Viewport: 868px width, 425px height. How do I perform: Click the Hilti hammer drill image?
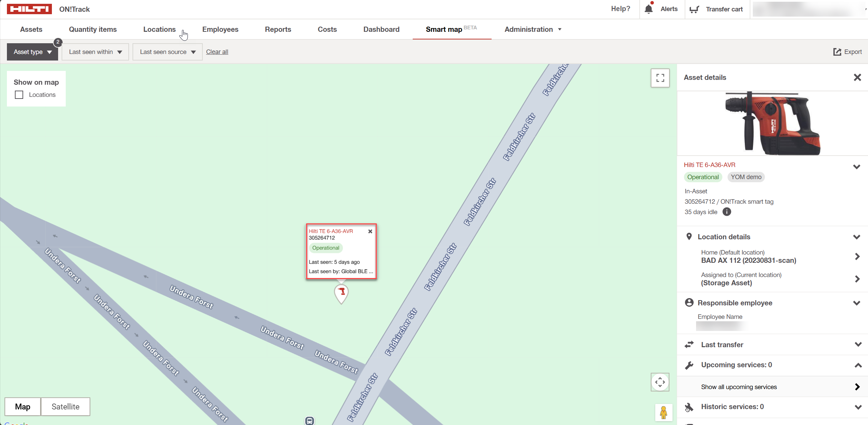(x=772, y=123)
